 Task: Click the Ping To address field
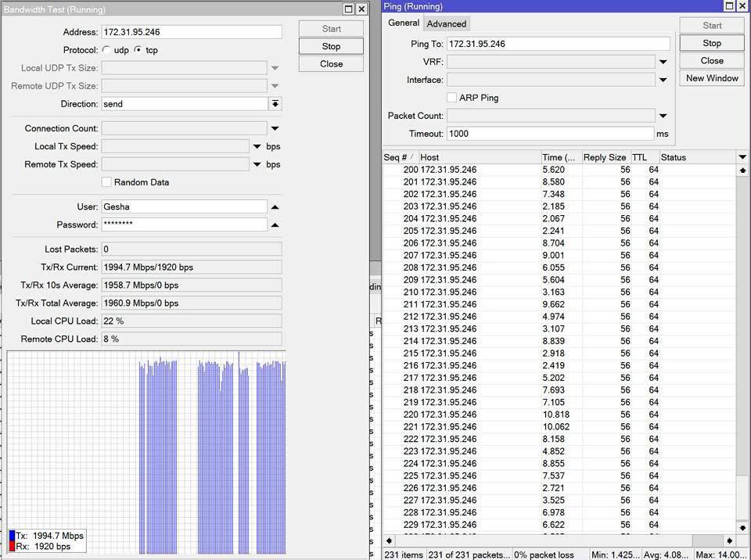558,44
